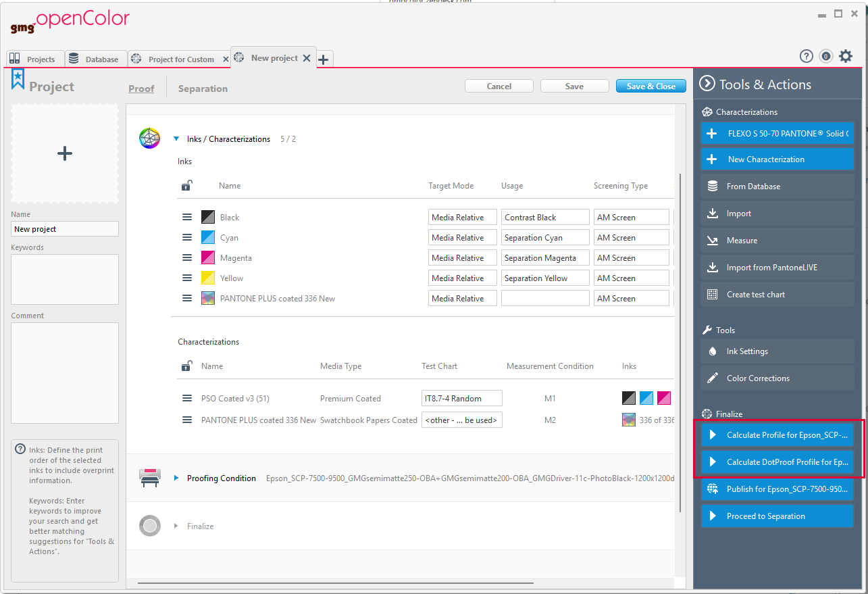The image size is (868, 594).
Task: Open the Screening Type dropdown for Magenta
Action: coord(631,257)
